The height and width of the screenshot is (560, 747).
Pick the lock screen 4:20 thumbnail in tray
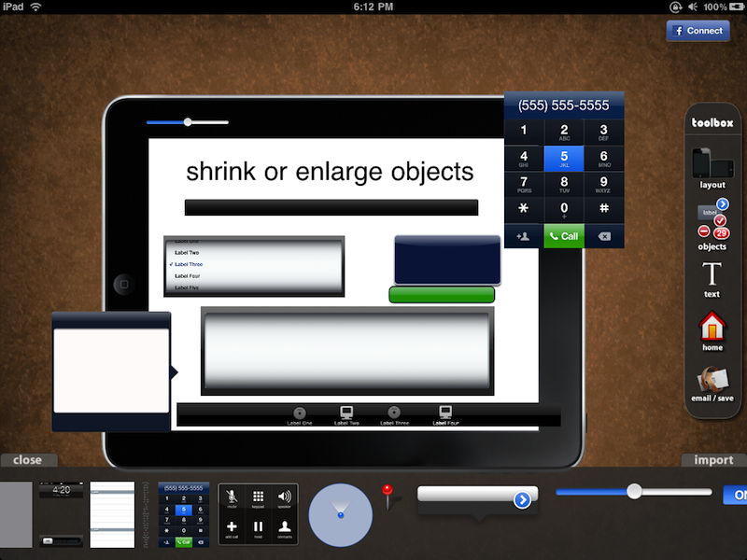61,514
